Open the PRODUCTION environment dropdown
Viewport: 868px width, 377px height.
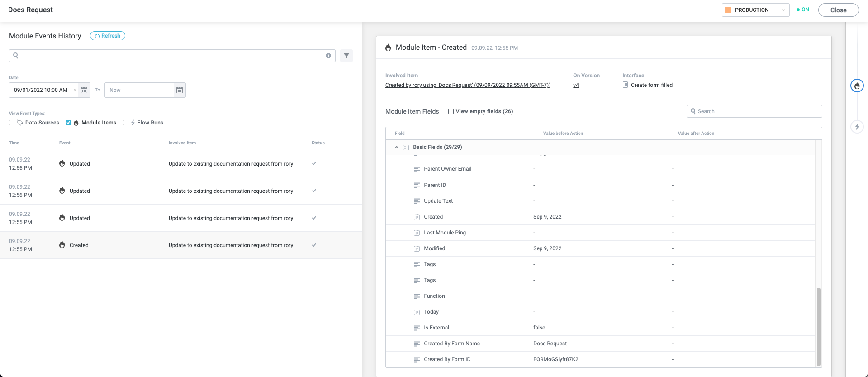point(755,10)
